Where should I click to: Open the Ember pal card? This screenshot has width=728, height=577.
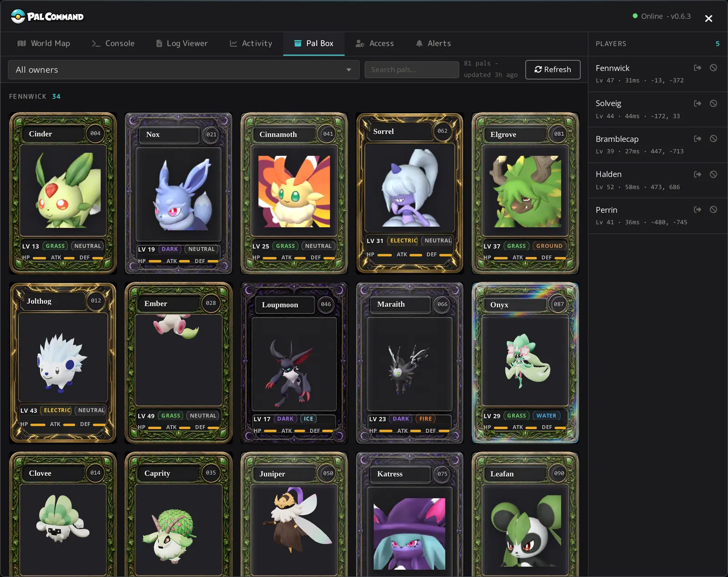pyautogui.click(x=178, y=363)
